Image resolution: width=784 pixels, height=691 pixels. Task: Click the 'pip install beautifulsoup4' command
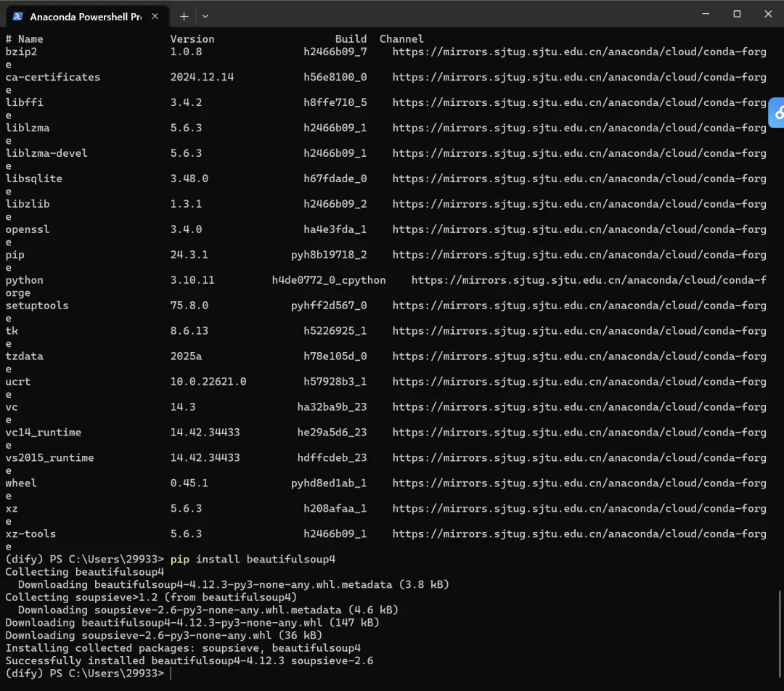point(253,560)
